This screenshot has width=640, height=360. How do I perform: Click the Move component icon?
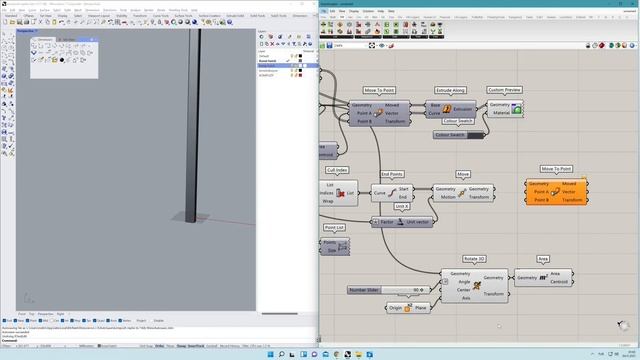(462, 193)
